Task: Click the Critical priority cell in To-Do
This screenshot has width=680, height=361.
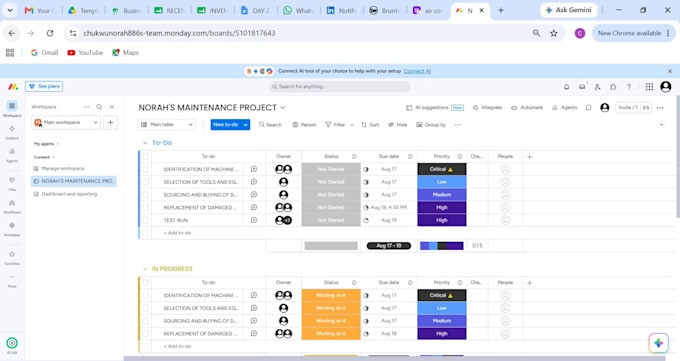Action: tap(442, 169)
